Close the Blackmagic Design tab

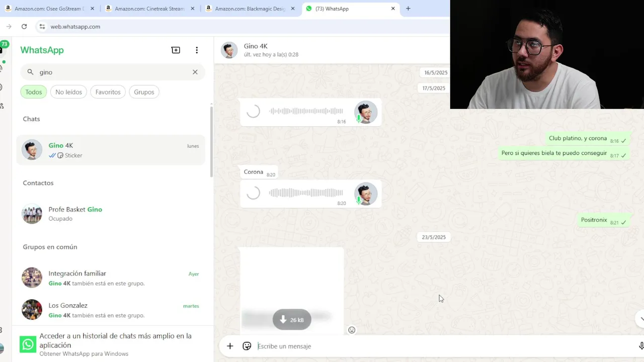(293, 9)
